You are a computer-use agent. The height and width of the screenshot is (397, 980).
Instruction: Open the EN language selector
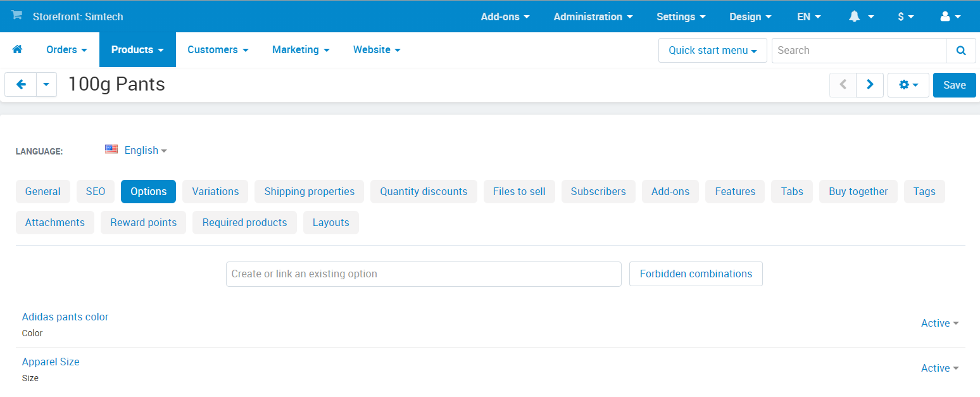[x=808, y=17]
